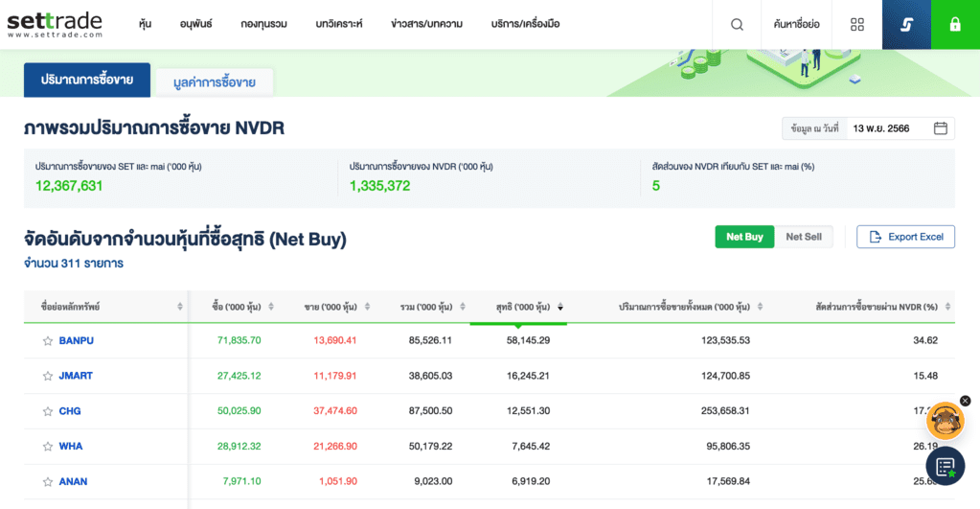This screenshot has height=509, width=980.
Task: Switch to มูลค่าการซื้อขาย tab
Action: pos(215,82)
